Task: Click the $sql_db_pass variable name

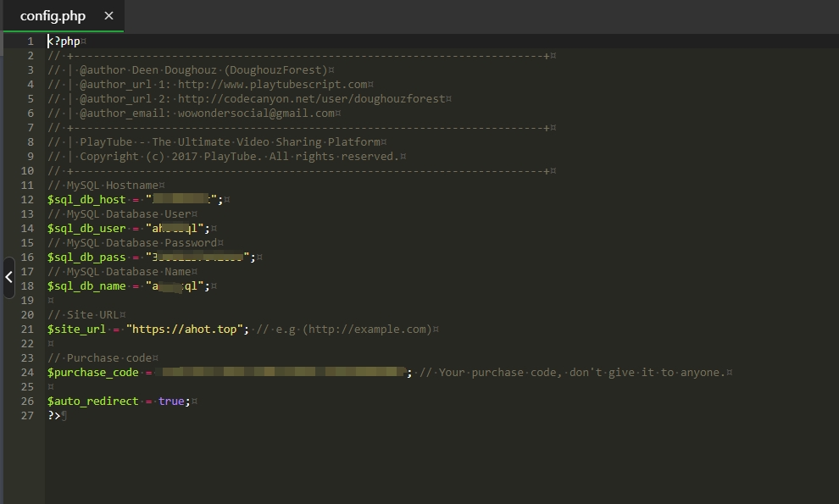Action: (86, 258)
